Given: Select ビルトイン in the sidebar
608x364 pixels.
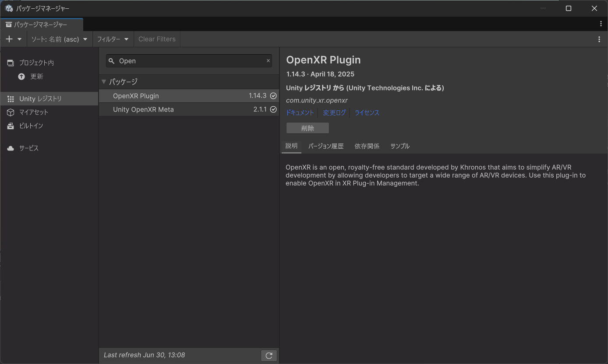Looking at the screenshot, I should point(49,126).
